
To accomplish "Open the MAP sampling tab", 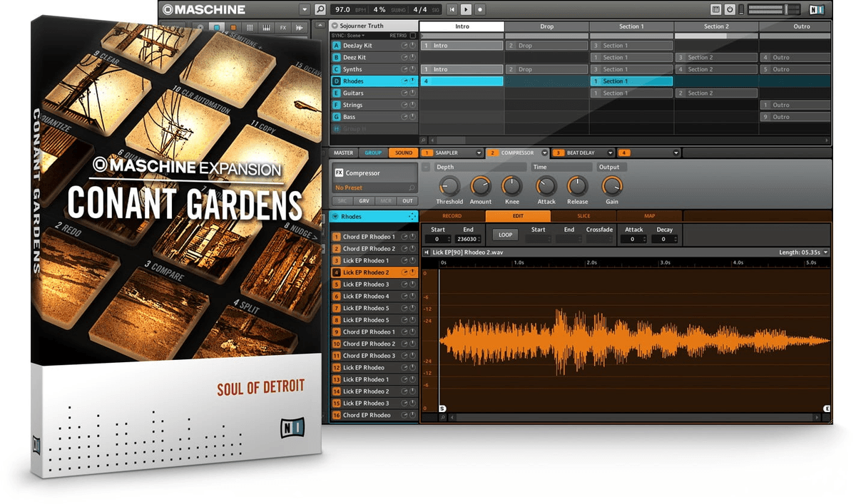I will 649,216.
